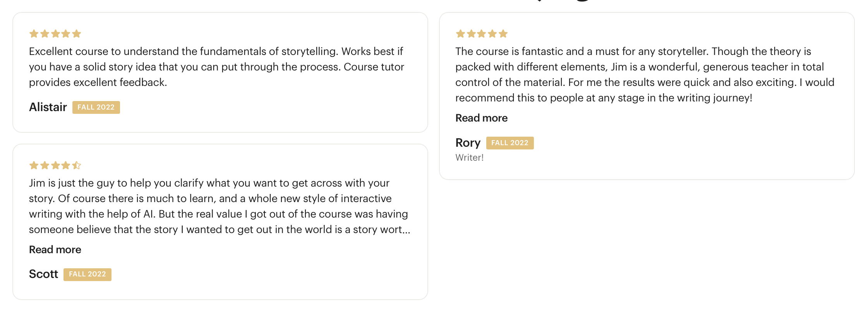This screenshot has height=319, width=868.
Task: Click fifth star in Rory's rating
Action: pos(503,34)
